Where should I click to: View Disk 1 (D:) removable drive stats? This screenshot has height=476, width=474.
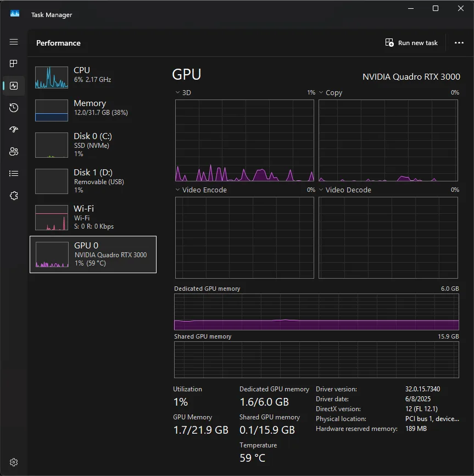[x=93, y=180]
